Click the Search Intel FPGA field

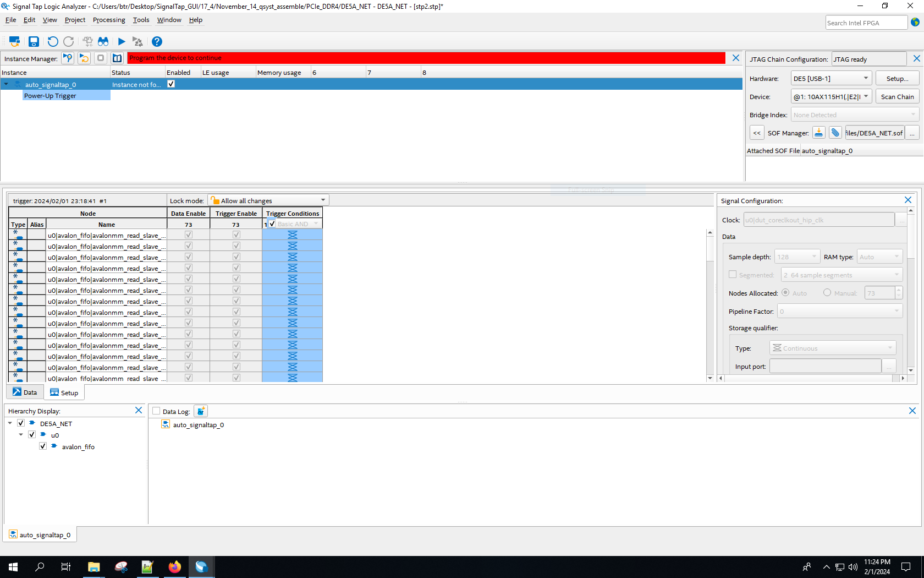866,23
